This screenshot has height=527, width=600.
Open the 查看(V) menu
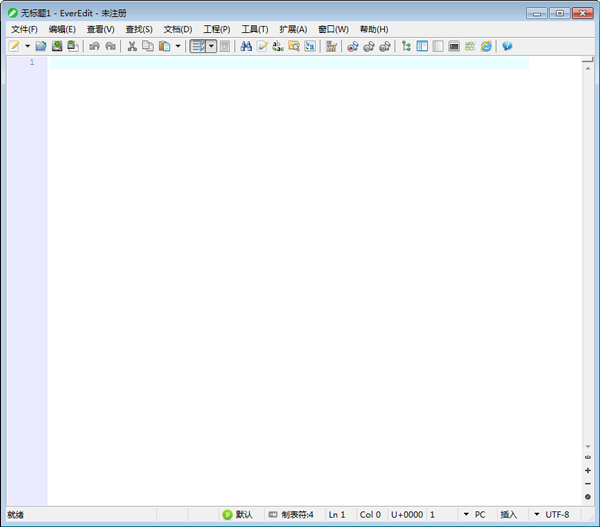pyautogui.click(x=100, y=29)
